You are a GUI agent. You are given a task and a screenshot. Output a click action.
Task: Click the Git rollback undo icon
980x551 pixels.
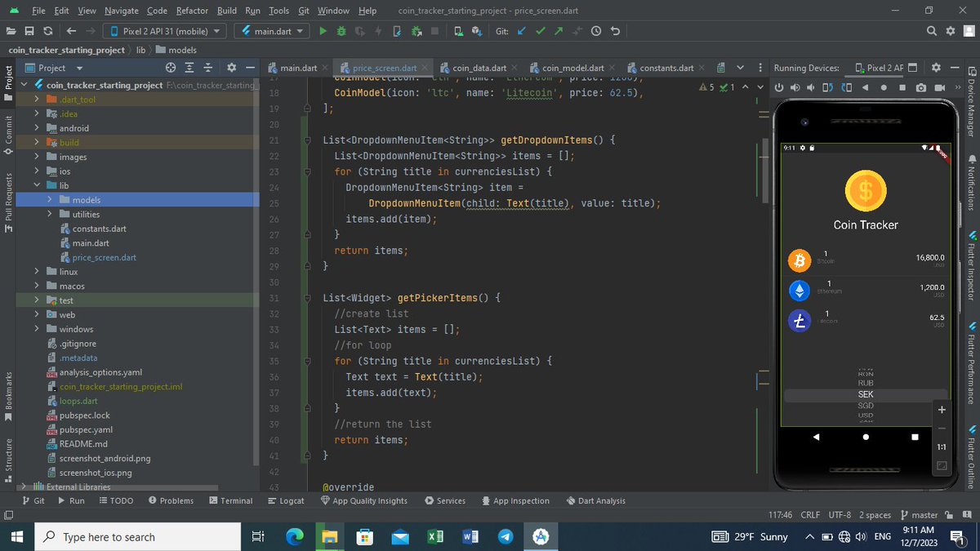click(615, 31)
